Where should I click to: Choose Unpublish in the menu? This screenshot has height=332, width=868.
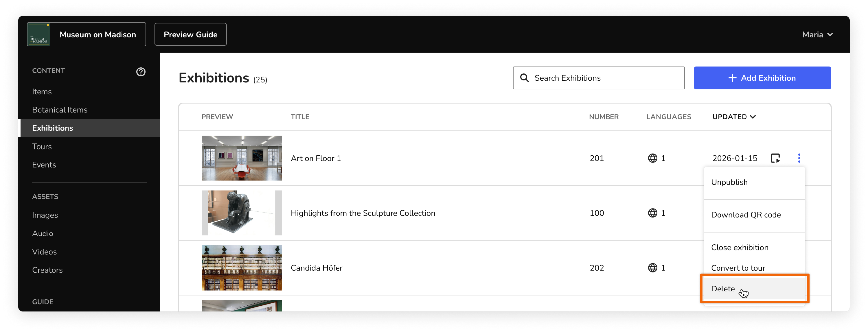pos(729,182)
